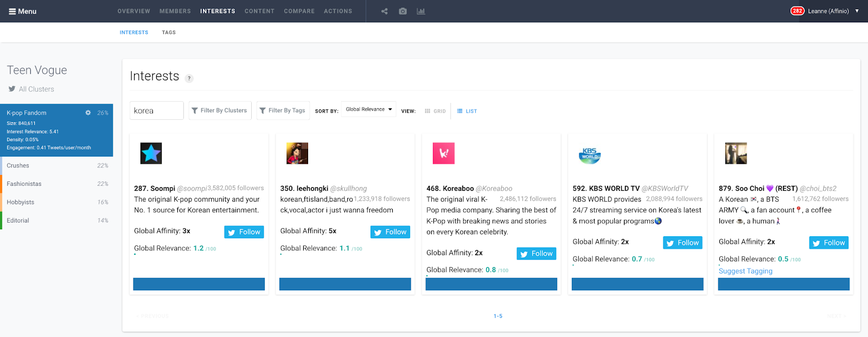Select the Interests top tab
868x337 pixels.
pyautogui.click(x=218, y=11)
